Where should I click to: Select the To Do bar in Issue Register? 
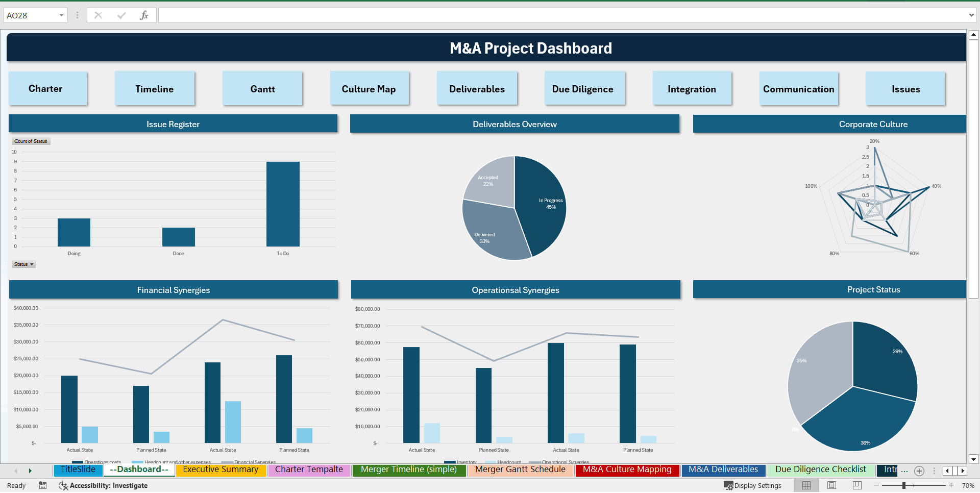pos(283,204)
